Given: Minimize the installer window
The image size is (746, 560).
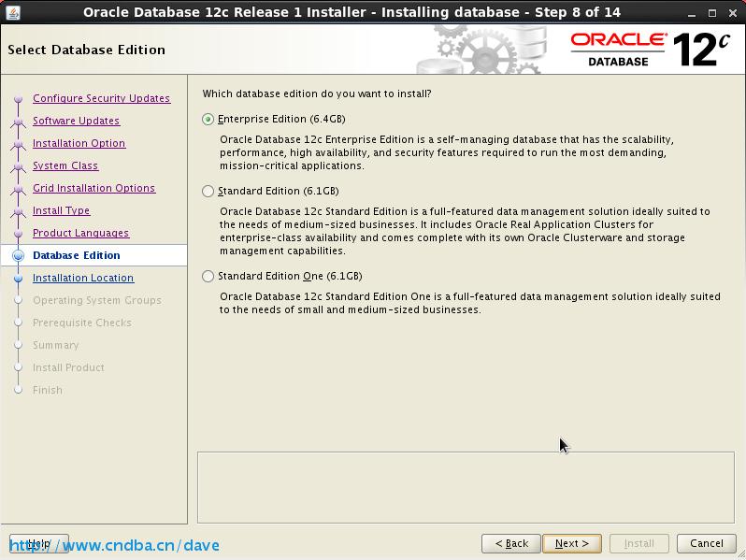Looking at the screenshot, I should pos(691,13).
